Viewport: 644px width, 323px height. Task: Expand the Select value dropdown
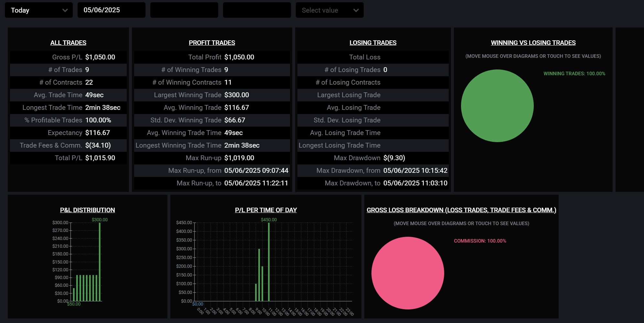329,10
